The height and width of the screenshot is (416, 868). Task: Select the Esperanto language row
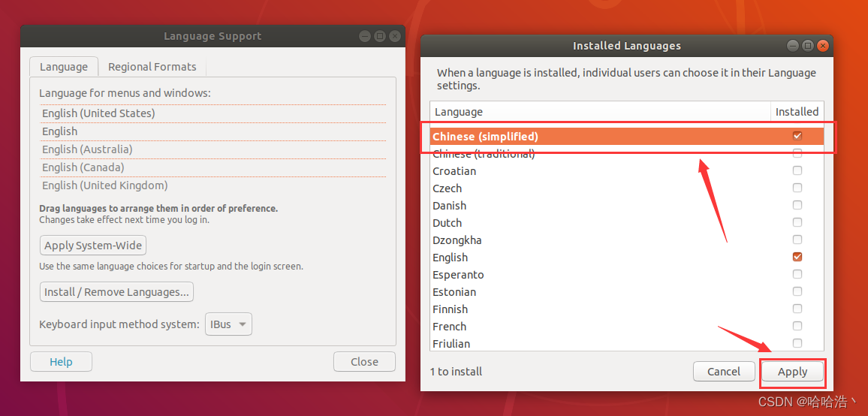pyautogui.click(x=627, y=274)
